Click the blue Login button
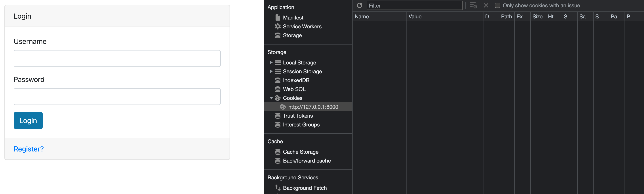 [x=28, y=120]
